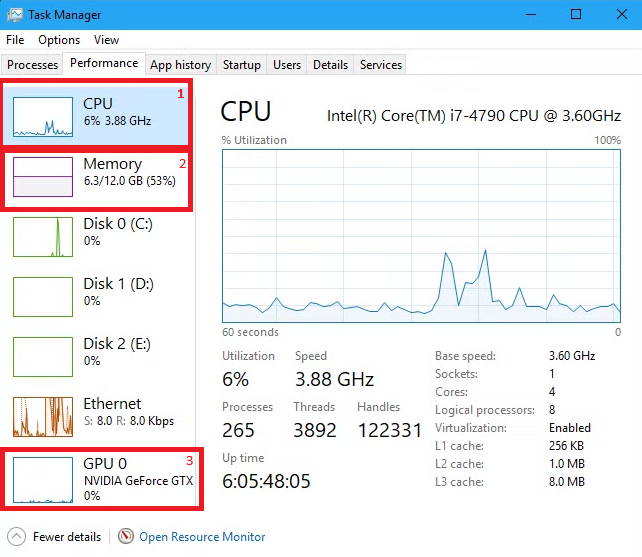The height and width of the screenshot is (557, 642).
Task: Close the Task Manager window
Action: [622, 15]
